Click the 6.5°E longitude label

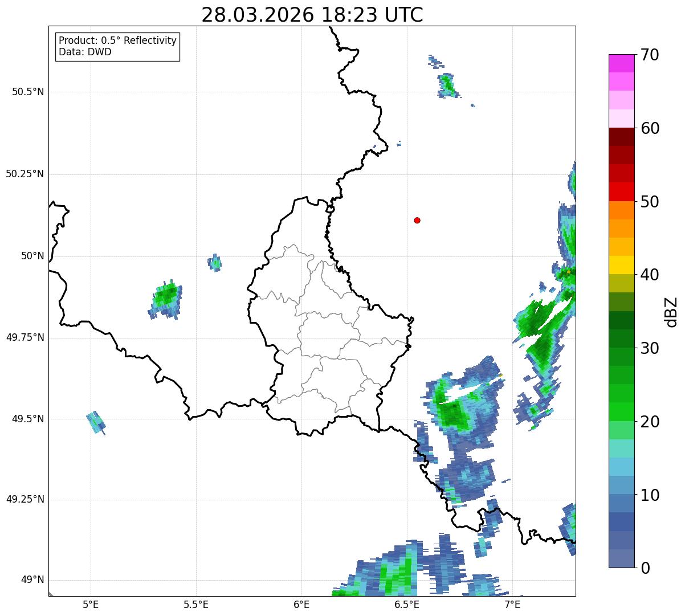coord(407,604)
